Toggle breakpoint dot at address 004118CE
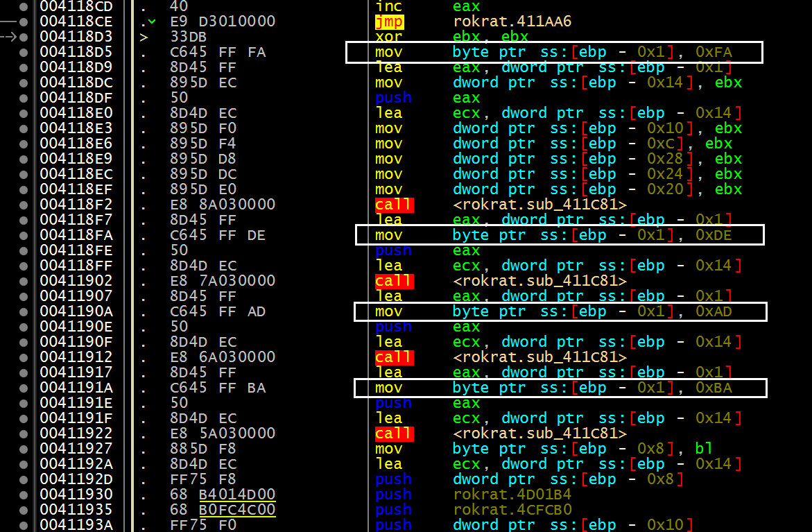 click(24, 22)
